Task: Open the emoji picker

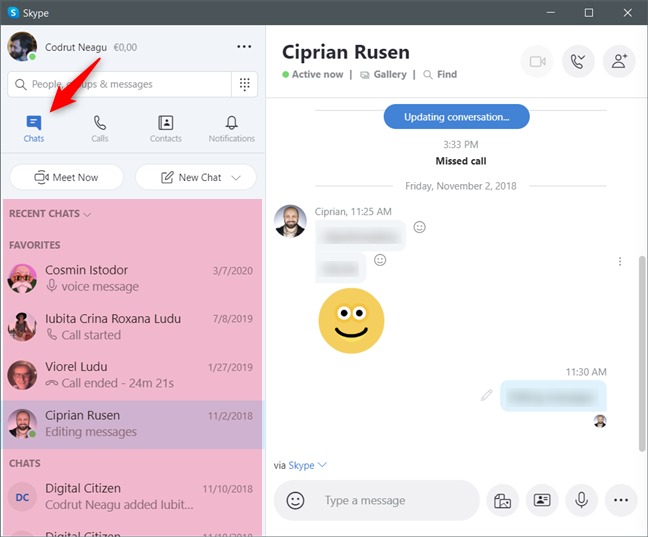Action: tap(295, 501)
